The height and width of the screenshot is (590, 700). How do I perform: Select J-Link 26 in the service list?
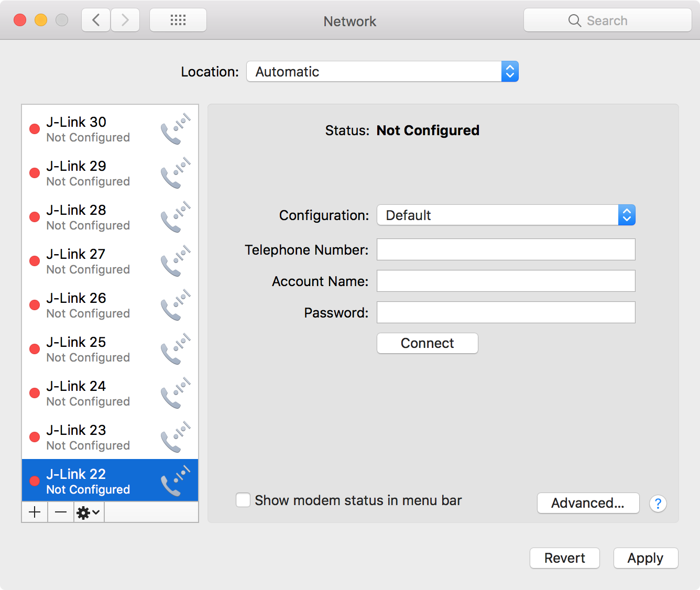point(110,305)
